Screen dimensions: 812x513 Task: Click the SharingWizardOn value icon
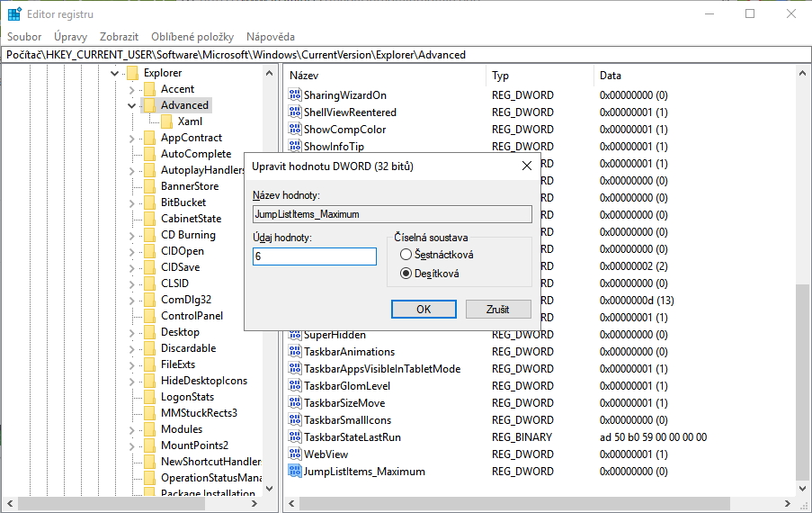[x=295, y=94]
